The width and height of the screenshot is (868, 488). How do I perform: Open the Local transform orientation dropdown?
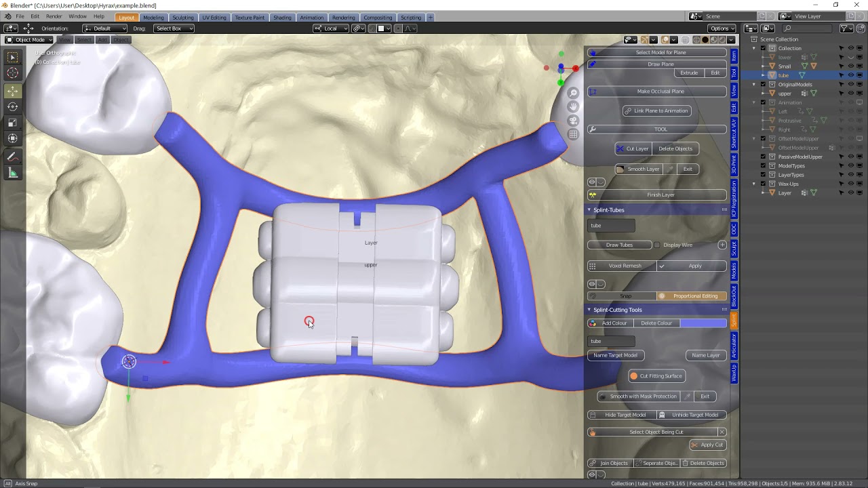click(331, 28)
